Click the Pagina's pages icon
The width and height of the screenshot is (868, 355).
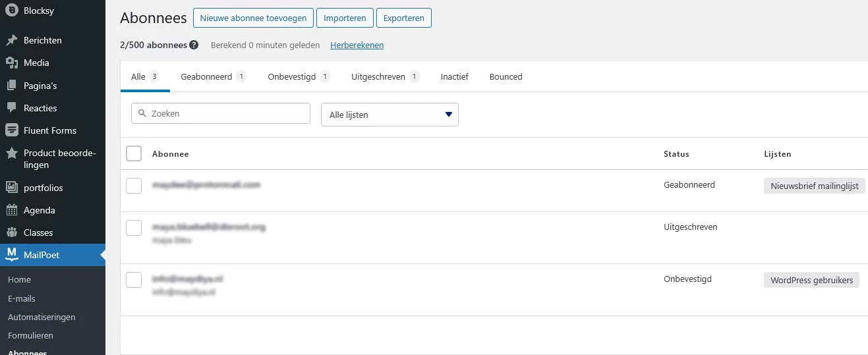[x=11, y=86]
